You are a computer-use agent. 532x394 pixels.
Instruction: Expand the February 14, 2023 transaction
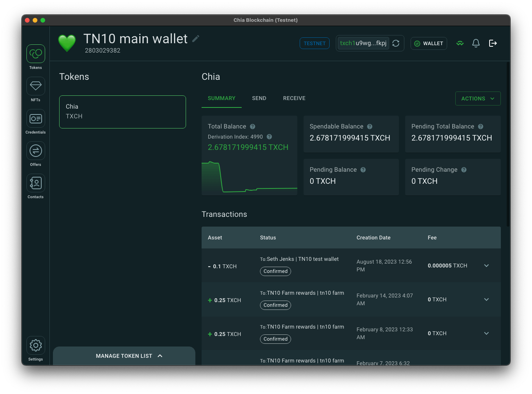(x=486, y=299)
